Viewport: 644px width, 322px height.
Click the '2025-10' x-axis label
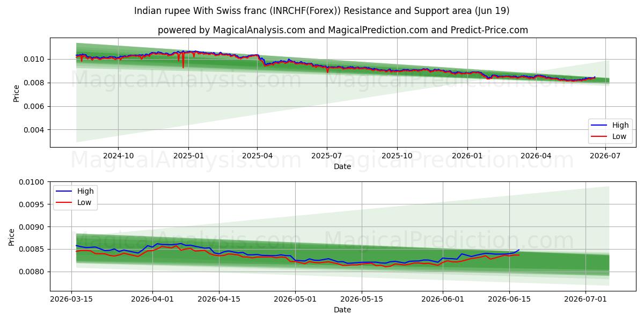click(397, 155)
